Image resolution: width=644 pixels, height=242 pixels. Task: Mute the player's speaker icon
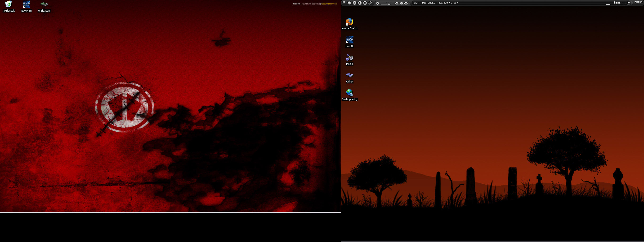tap(377, 3)
